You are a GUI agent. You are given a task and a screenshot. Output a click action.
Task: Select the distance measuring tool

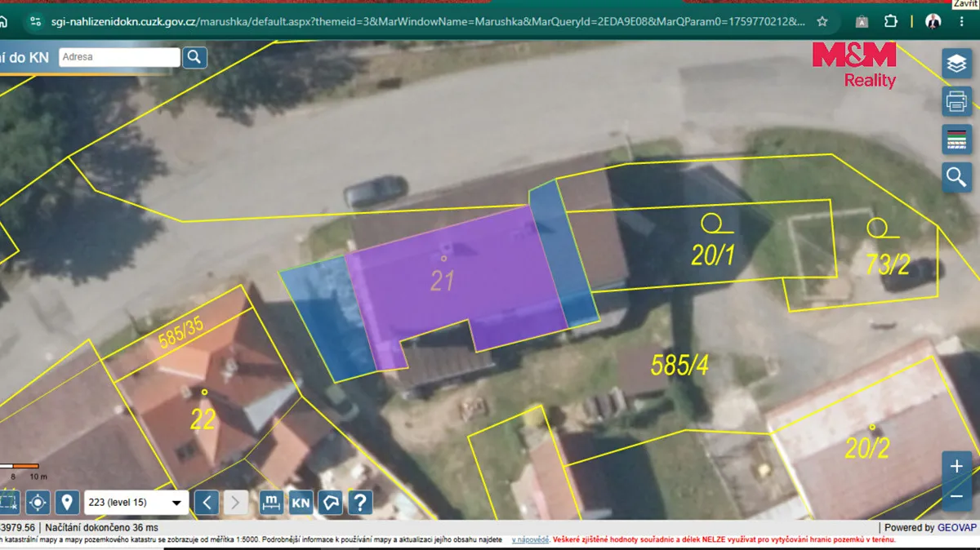(x=271, y=502)
